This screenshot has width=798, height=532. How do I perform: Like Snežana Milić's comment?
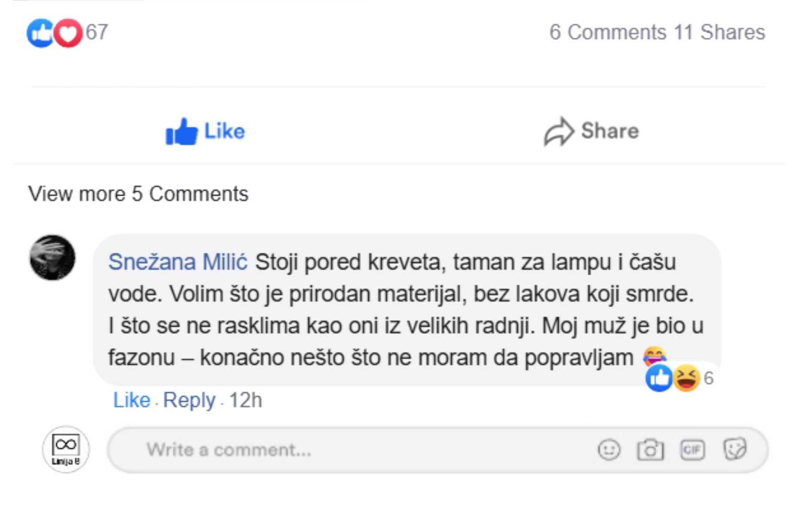pos(132,400)
